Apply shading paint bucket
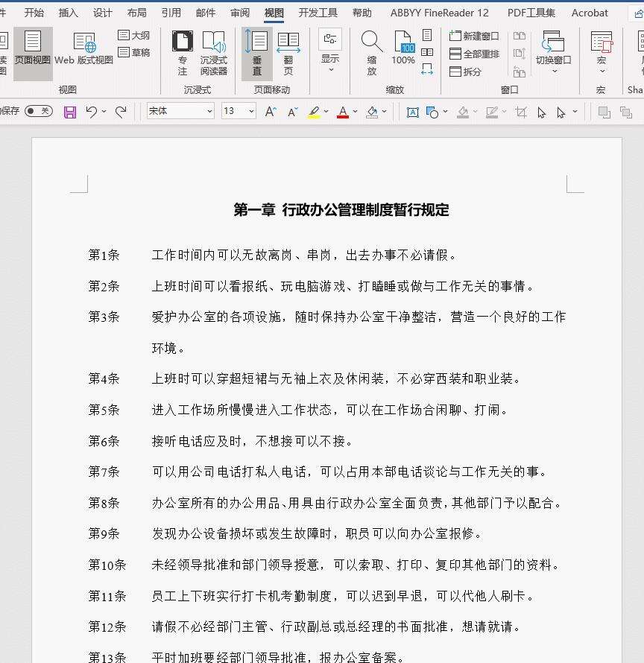644x663 pixels. [x=372, y=112]
